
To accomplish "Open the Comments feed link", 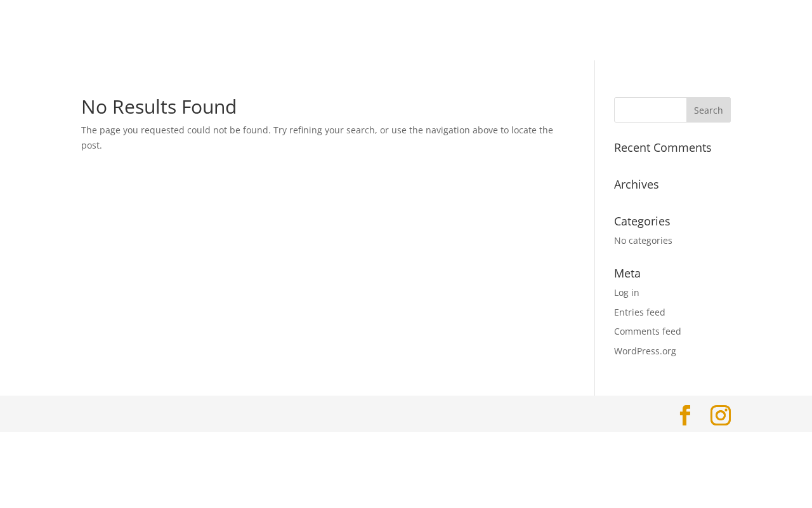I will 647,331.
